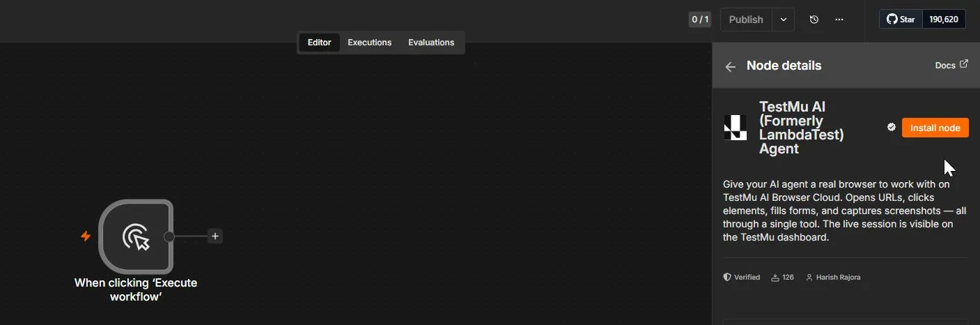The width and height of the screenshot is (980, 325).
Task: Click the Install node button
Action: click(x=935, y=128)
